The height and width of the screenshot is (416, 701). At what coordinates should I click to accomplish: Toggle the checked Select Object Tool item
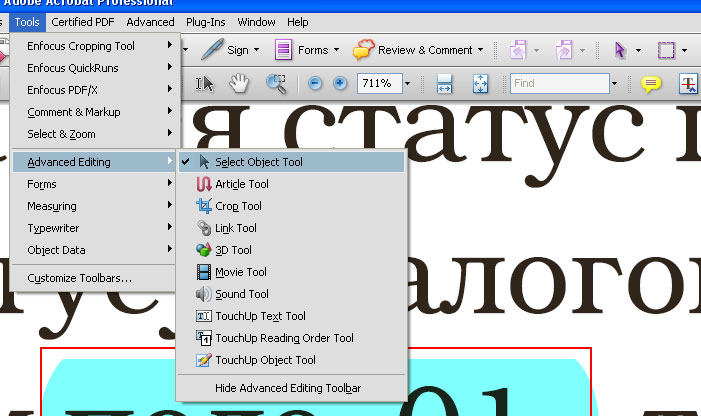click(x=291, y=162)
